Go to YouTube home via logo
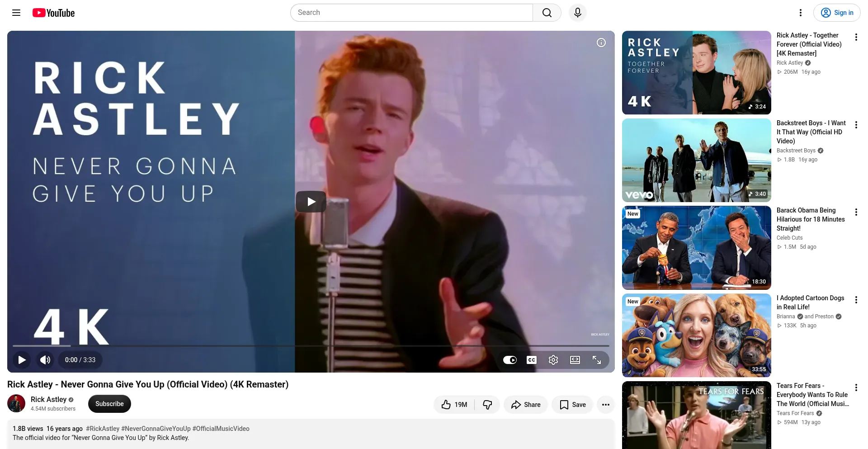The width and height of the screenshot is (868, 449). (53, 13)
